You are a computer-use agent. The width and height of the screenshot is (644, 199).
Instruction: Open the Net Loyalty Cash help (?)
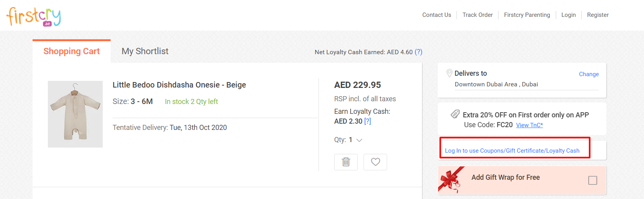pyautogui.click(x=418, y=52)
